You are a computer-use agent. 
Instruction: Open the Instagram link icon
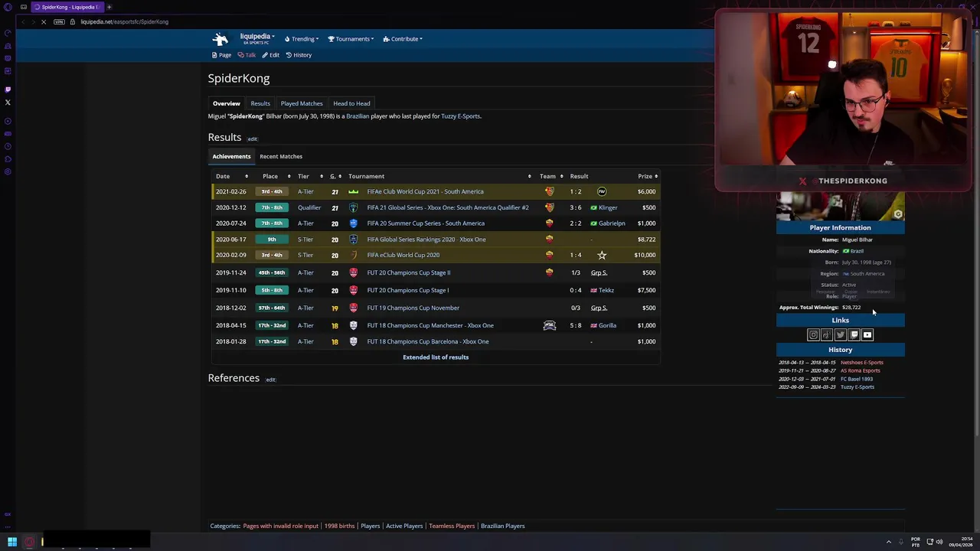[x=813, y=334]
